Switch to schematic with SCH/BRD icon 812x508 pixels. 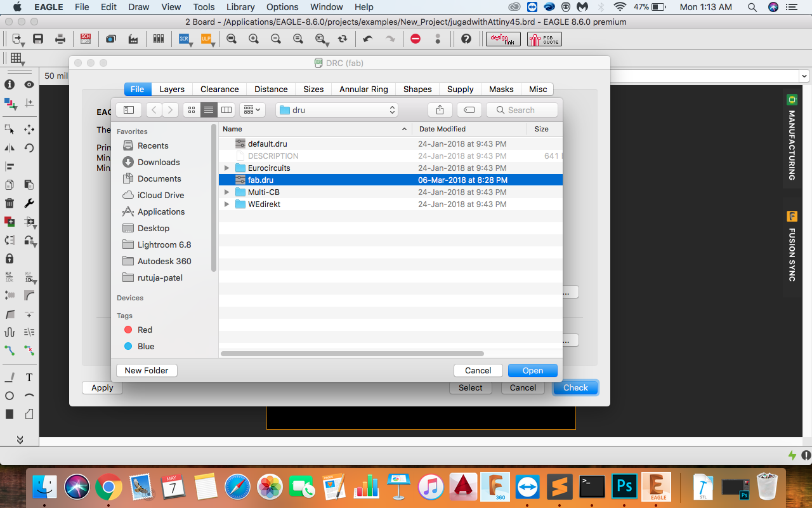pos(86,39)
